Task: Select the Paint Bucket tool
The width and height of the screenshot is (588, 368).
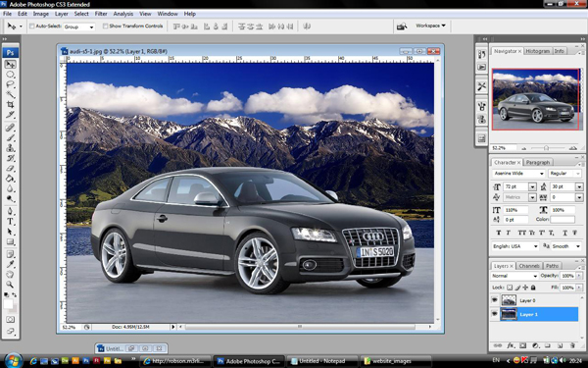Action: (10, 179)
